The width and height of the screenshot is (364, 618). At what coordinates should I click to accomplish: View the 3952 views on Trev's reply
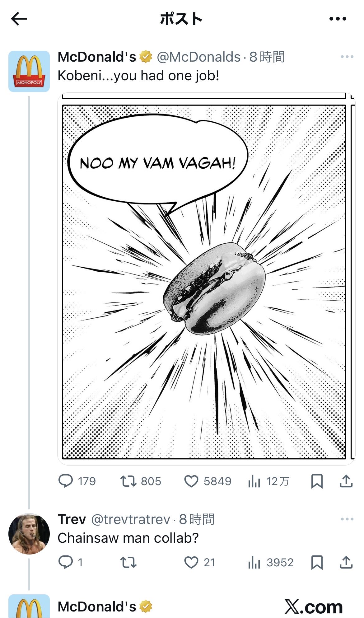tap(254, 563)
